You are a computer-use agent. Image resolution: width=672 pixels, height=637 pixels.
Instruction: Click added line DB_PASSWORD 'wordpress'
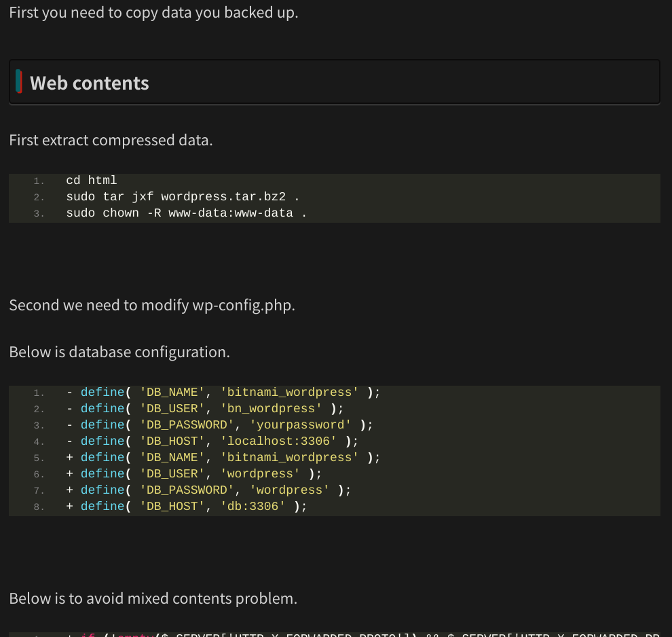point(208,490)
